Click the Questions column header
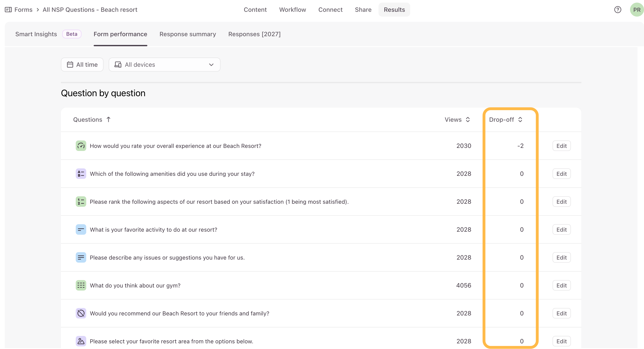 pyautogui.click(x=88, y=120)
